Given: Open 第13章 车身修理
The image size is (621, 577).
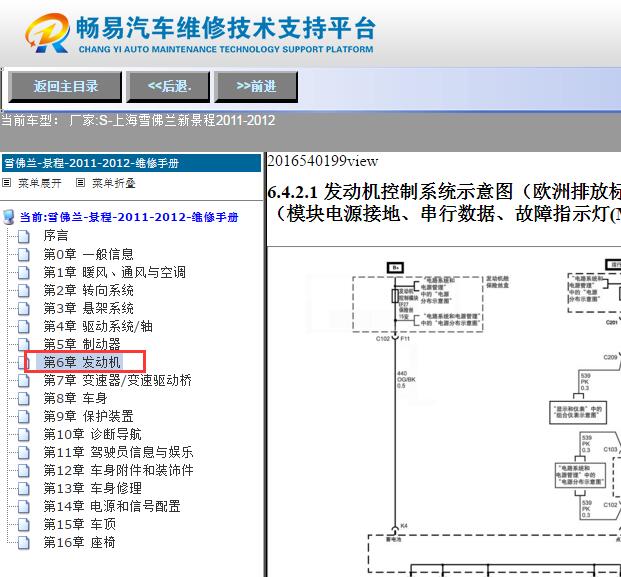Looking at the screenshot, I should point(92,488).
